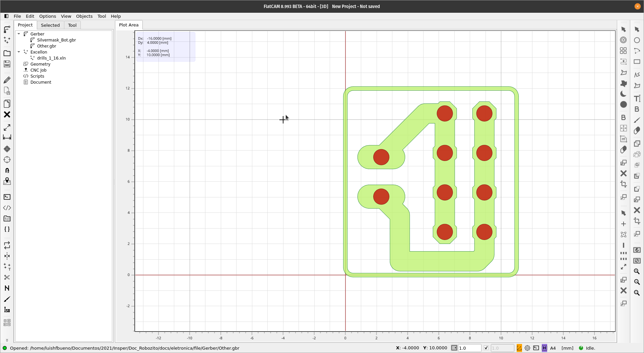Delete selected object with the X icon
Screen dimensions: 644x353
click(x=7, y=114)
